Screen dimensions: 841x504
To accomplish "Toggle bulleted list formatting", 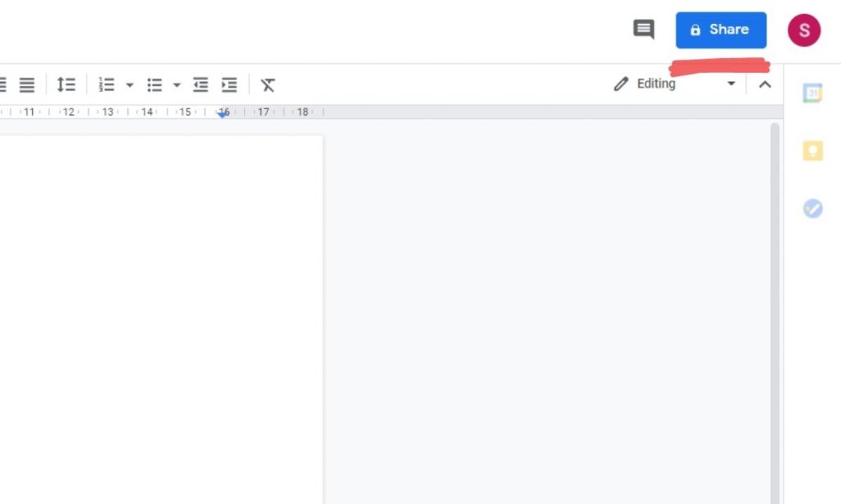I will [154, 85].
